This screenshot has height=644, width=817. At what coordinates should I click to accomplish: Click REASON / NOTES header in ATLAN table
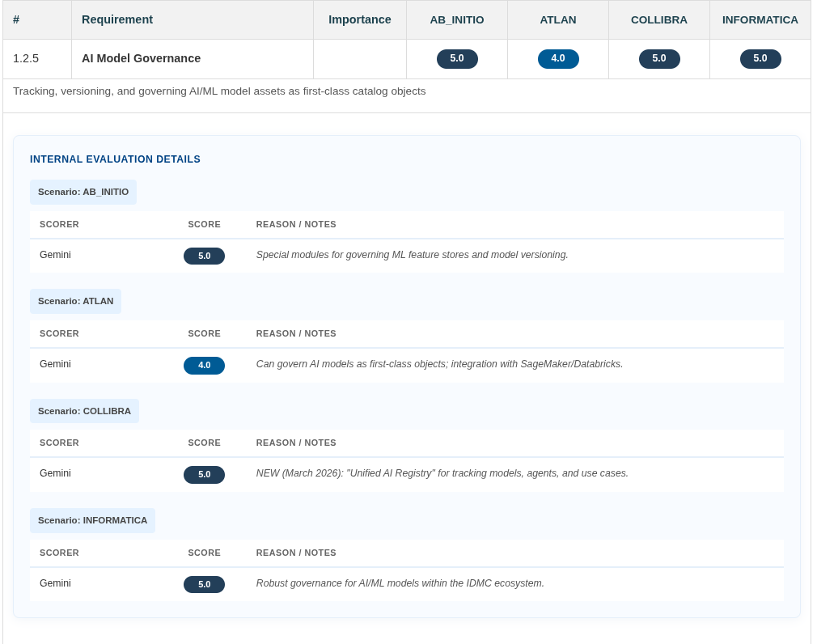[296, 333]
